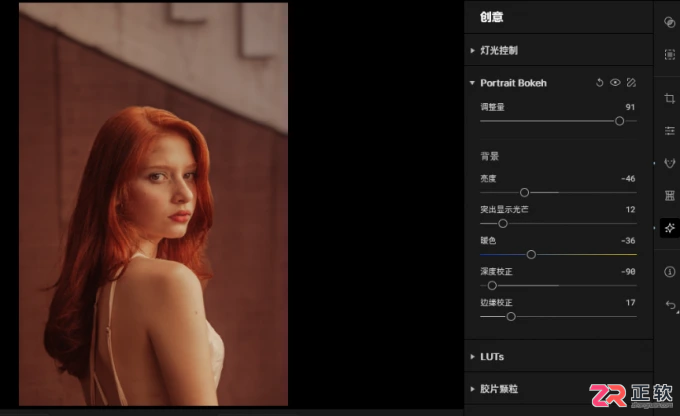Toggle Portrait Bokeh visibility eye icon

[615, 82]
